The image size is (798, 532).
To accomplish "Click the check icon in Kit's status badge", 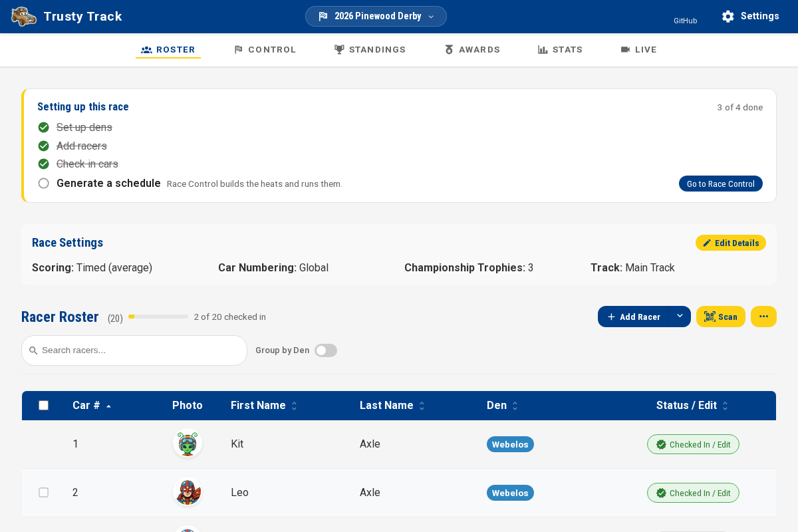I will tap(661, 444).
